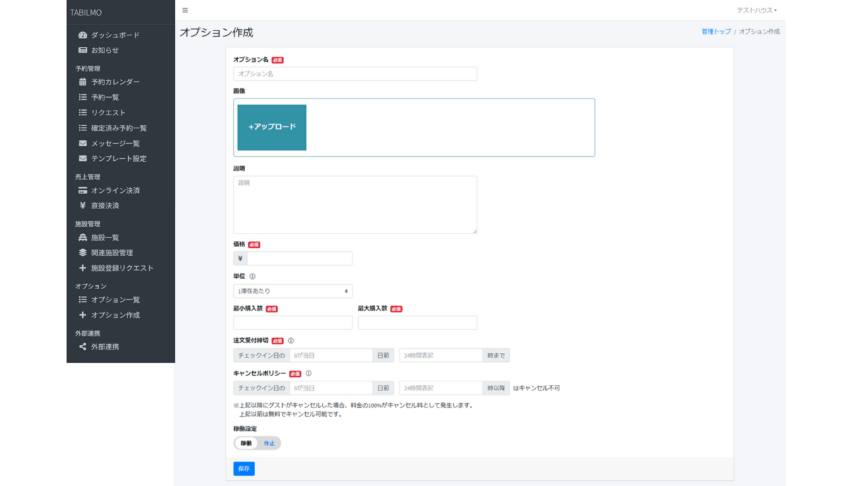Image resolution: width=868 pixels, height=486 pixels.
Task: Open オプション一覧 in the sidebar
Action: 115,300
